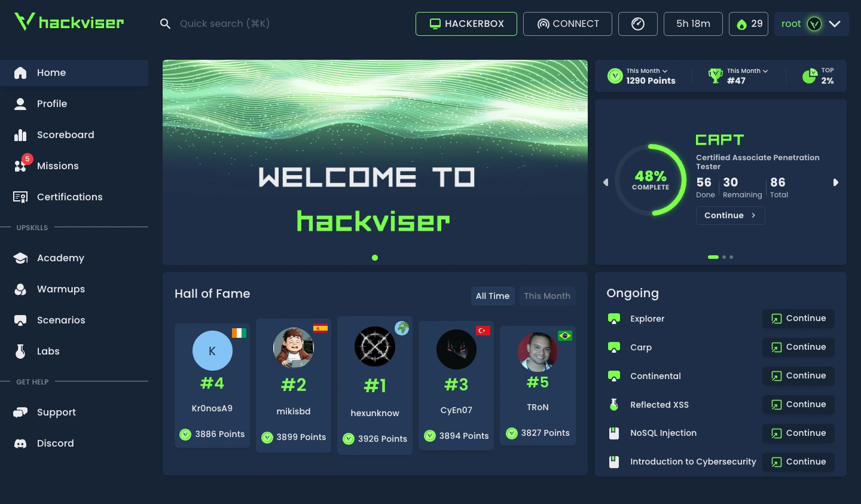This screenshot has height=504, width=861.
Task: Click the Discord icon
Action: 20,444
